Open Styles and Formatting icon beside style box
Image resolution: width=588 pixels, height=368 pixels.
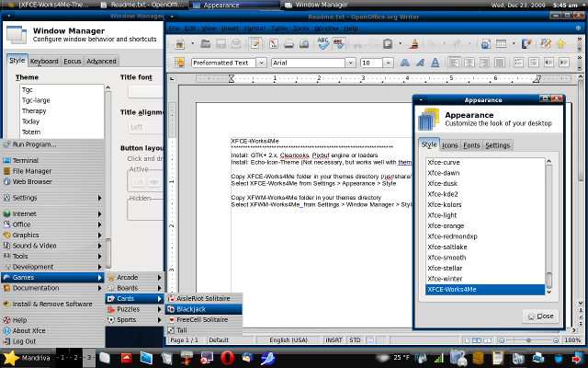[x=180, y=63]
